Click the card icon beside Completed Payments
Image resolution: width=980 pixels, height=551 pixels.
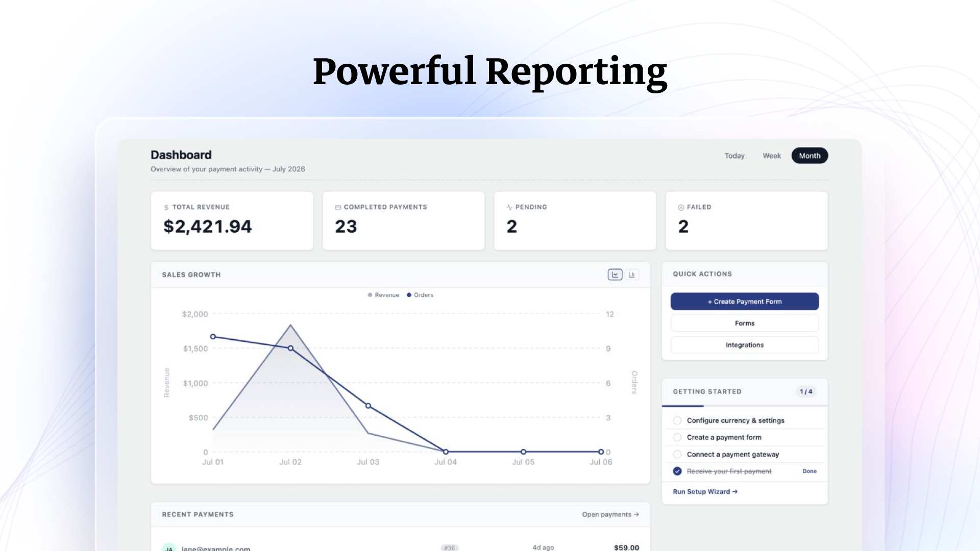coord(338,207)
